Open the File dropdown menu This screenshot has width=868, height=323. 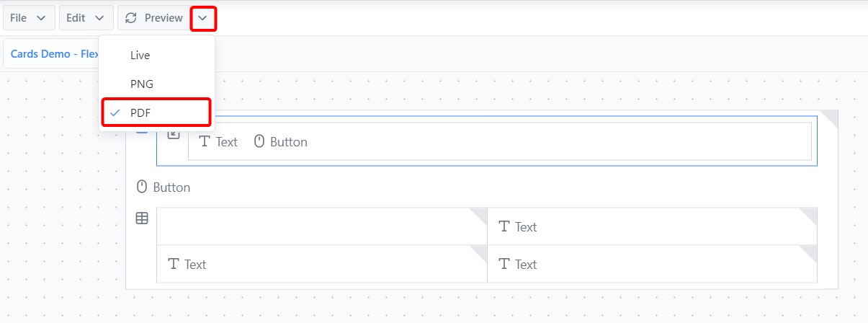click(x=28, y=18)
